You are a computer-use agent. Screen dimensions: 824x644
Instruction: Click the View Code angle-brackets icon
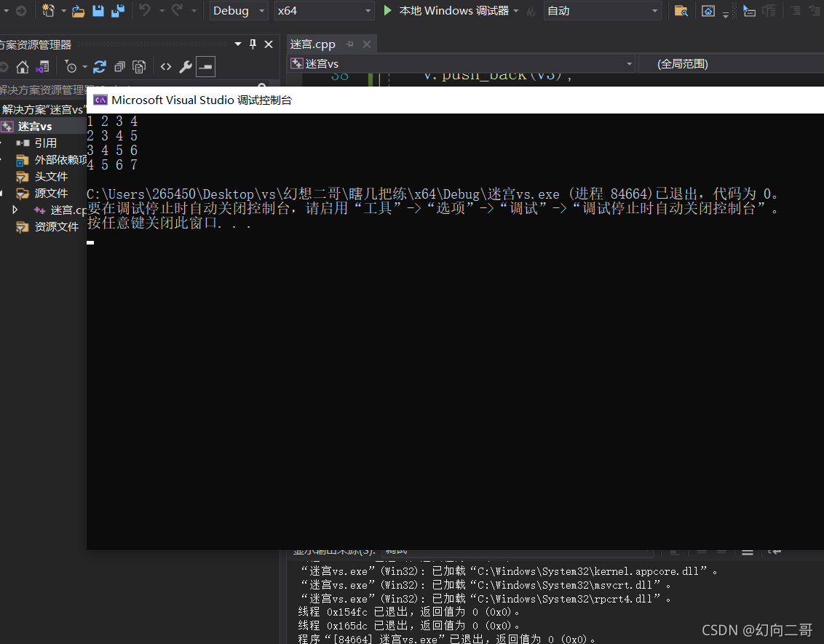165,67
